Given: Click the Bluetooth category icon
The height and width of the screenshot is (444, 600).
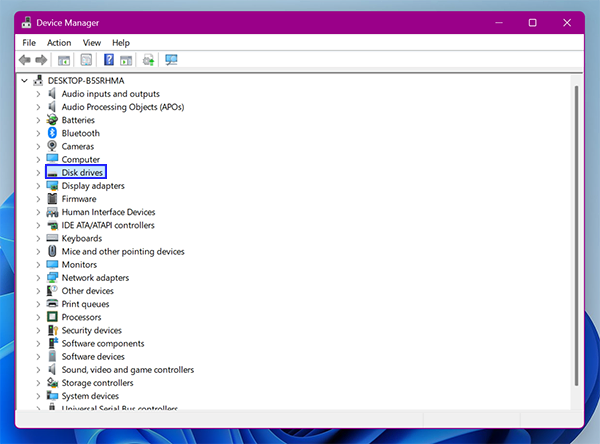Looking at the screenshot, I should [x=52, y=133].
